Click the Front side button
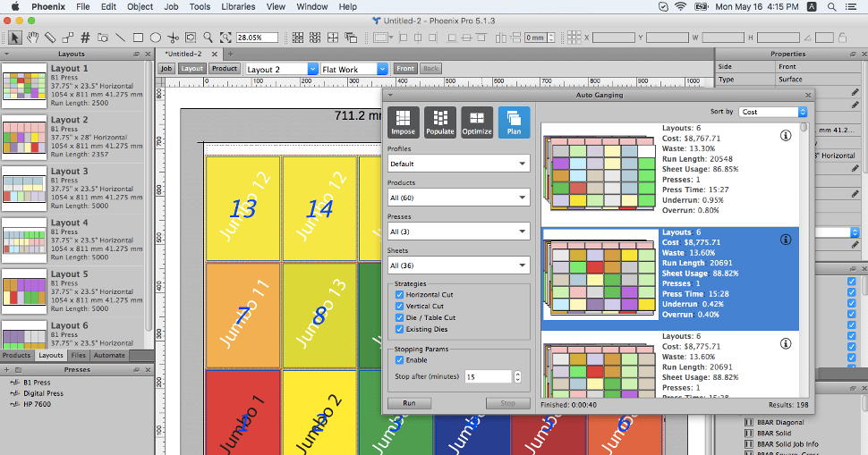868x455 pixels. (405, 69)
